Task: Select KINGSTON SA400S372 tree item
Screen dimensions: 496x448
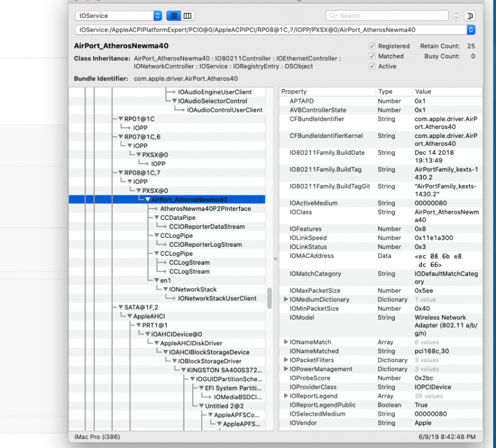Action: coord(224,370)
